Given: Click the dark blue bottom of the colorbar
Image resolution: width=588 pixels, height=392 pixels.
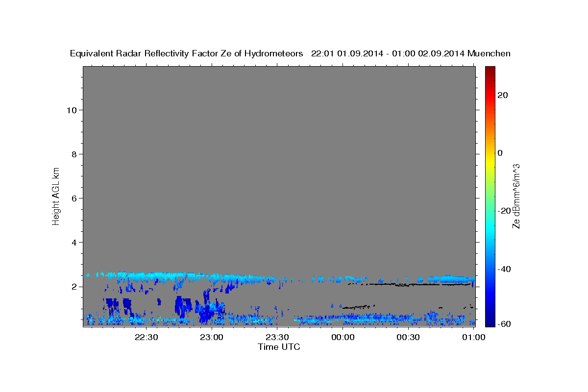Looking at the screenshot, I should pyautogui.click(x=490, y=321).
